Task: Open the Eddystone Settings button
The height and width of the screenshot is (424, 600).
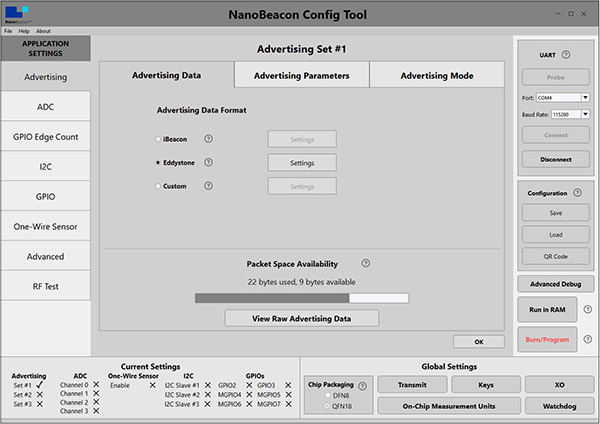Action: click(302, 163)
